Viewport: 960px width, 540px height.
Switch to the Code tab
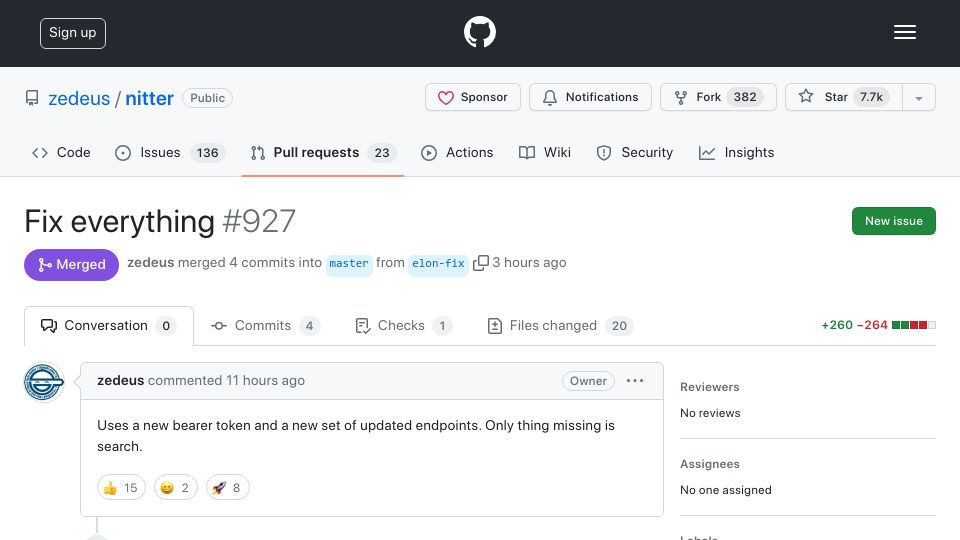[61, 152]
